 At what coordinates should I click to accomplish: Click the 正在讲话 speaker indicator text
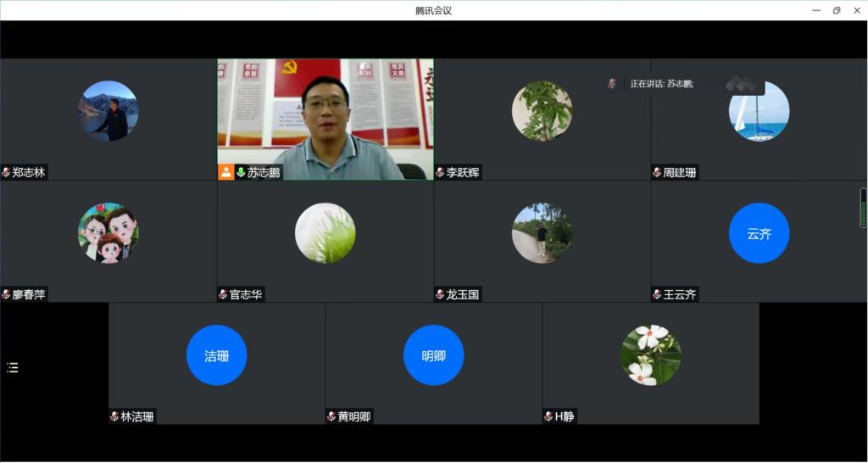click(661, 83)
